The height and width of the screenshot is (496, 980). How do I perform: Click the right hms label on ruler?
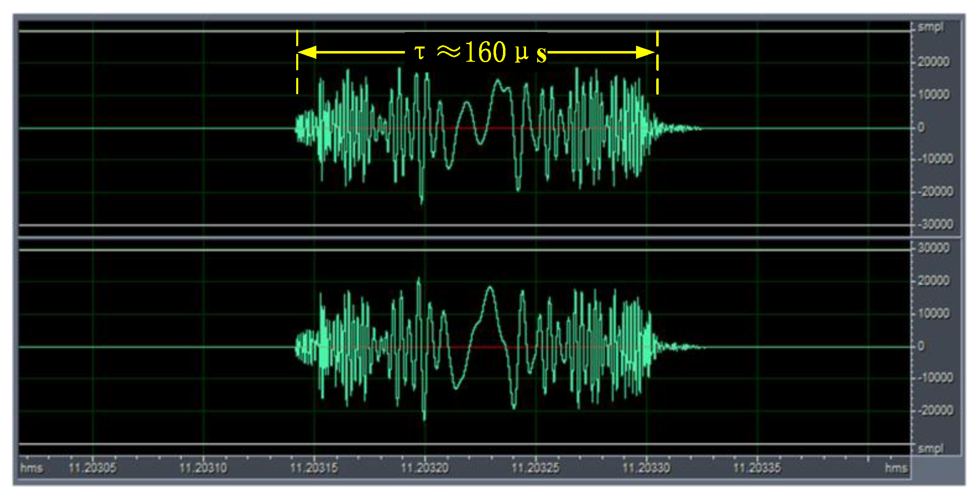click(x=896, y=468)
